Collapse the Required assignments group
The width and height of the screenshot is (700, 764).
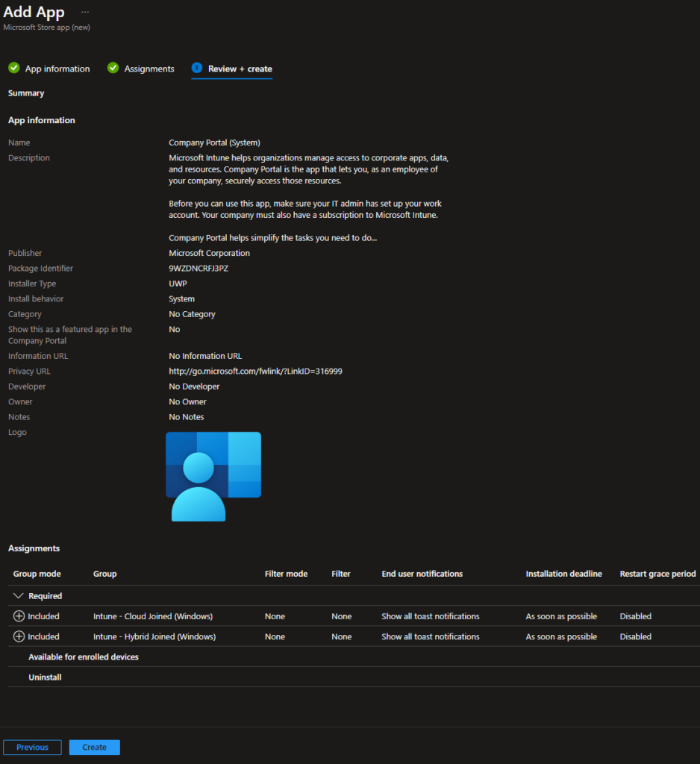[17, 595]
